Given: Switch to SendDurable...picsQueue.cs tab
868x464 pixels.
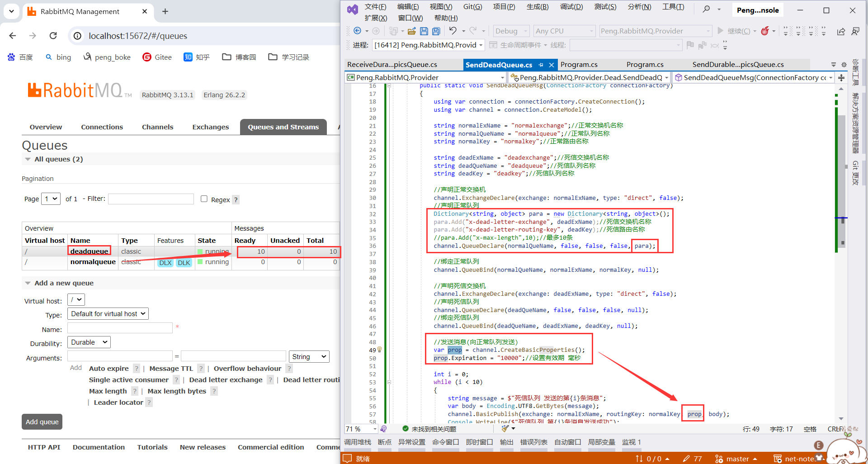Looking at the screenshot, I should tap(738, 65).
